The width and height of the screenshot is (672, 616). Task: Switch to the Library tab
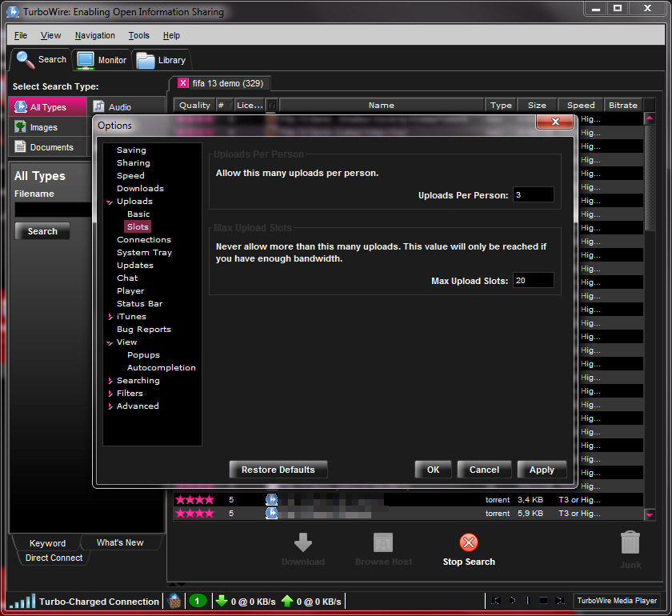[x=162, y=60]
